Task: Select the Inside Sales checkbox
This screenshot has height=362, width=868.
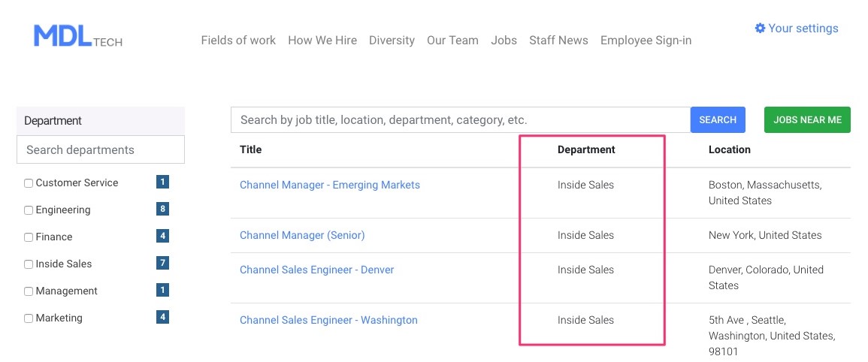Action: (x=29, y=264)
